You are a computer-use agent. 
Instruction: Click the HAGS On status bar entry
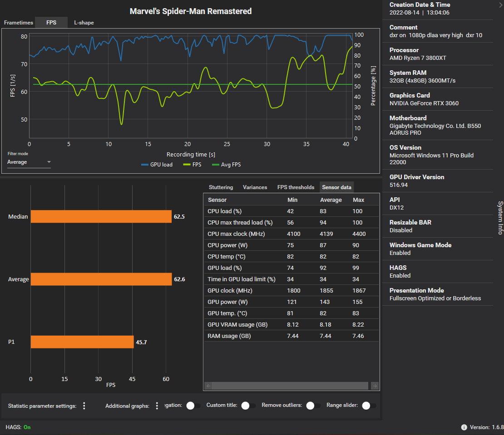(18, 427)
